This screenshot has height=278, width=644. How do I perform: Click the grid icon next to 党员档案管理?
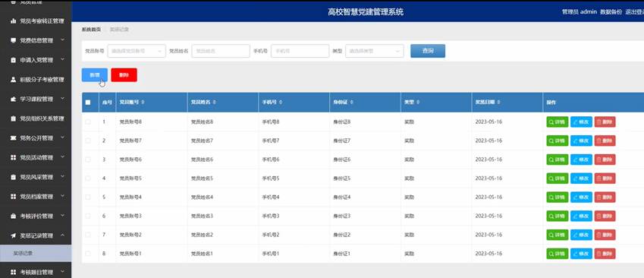(x=13, y=197)
